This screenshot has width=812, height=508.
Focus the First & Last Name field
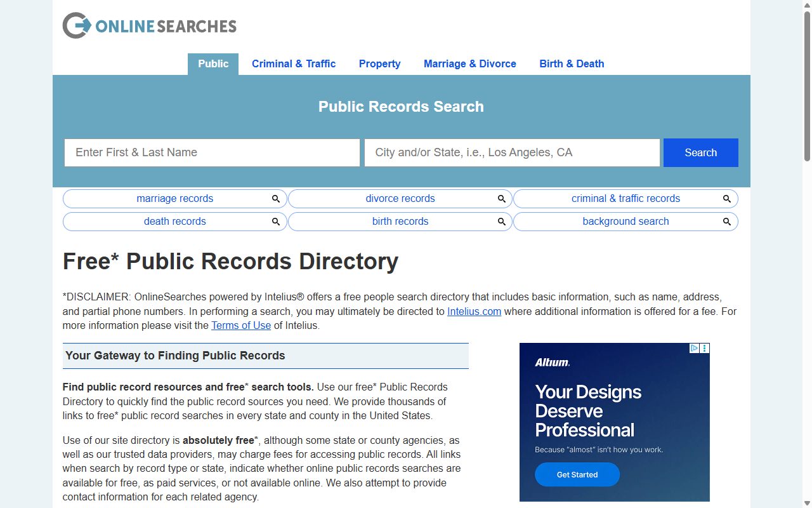(x=212, y=152)
